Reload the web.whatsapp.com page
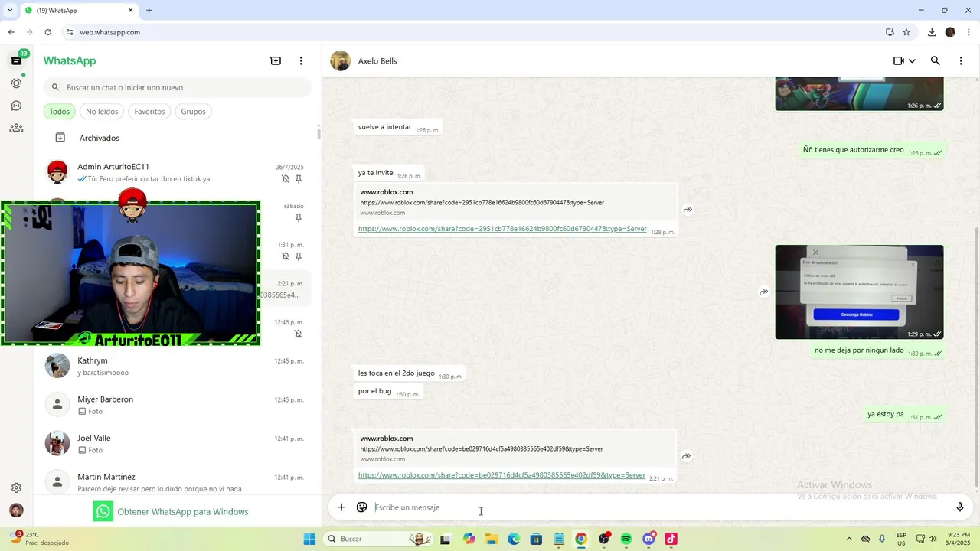The width and height of the screenshot is (980, 551). [x=47, y=32]
